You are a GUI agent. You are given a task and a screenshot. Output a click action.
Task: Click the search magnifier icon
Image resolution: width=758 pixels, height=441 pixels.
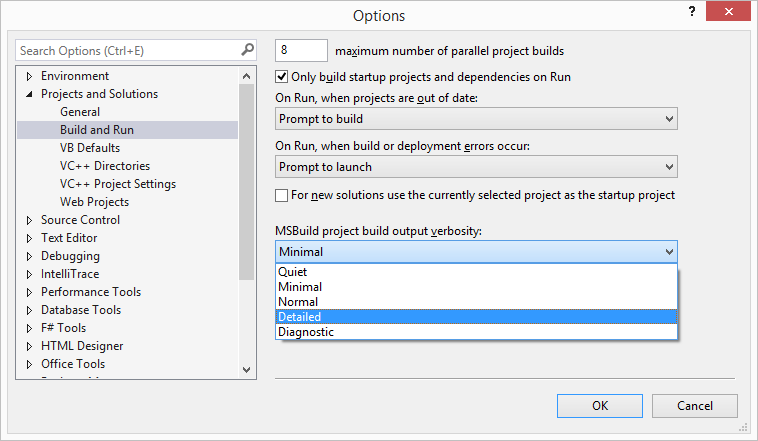pos(247,49)
